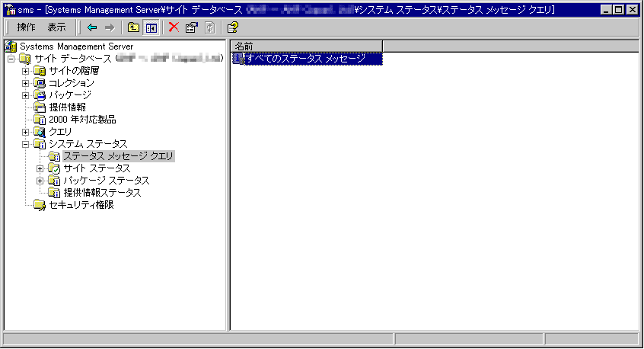Maximize the sms console window
Viewport: 644px width, 349px height.
[619, 9]
